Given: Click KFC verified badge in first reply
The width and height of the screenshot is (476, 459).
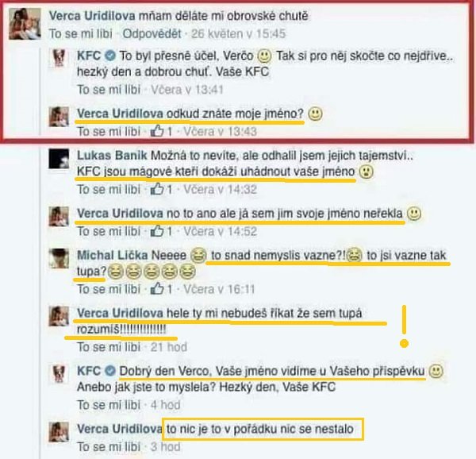Looking at the screenshot, I should (110, 56).
